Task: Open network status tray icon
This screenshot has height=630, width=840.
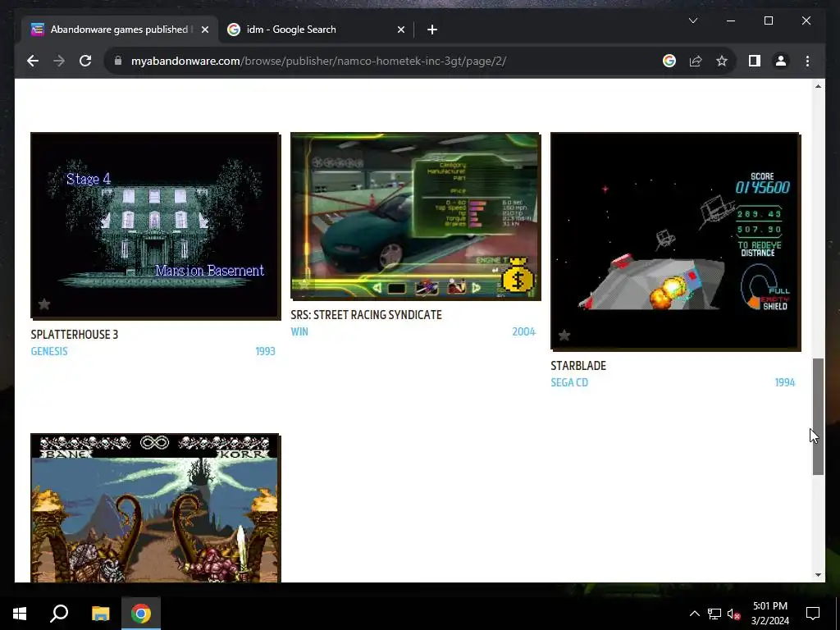Action: click(714, 614)
